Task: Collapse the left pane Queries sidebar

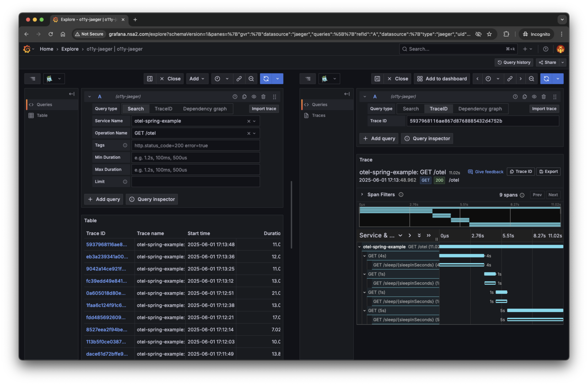Action: click(x=72, y=94)
